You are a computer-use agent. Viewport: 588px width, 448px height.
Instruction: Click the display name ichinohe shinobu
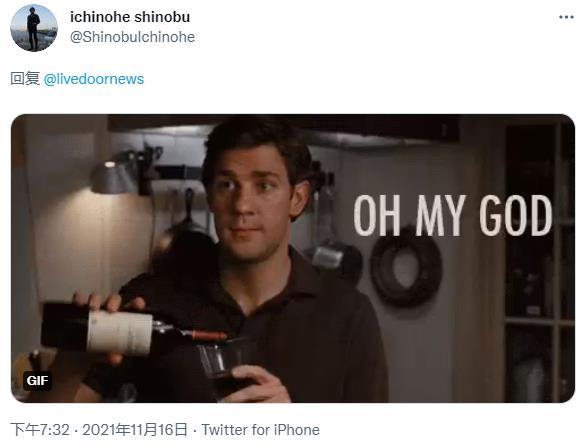pos(130,17)
